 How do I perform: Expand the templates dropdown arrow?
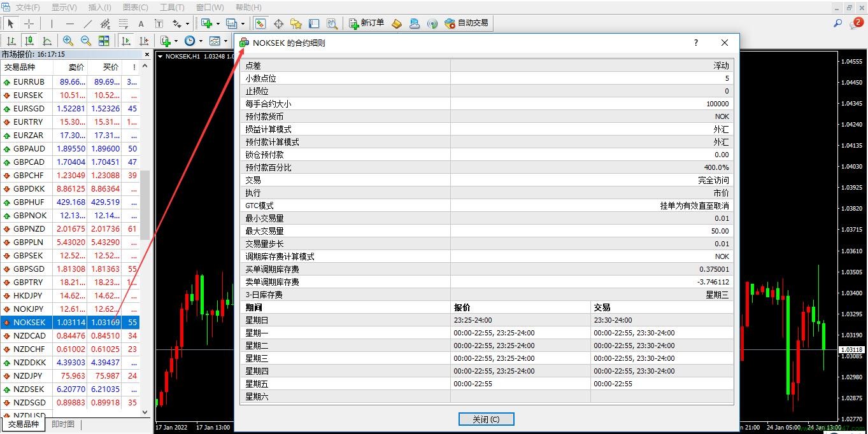click(225, 41)
